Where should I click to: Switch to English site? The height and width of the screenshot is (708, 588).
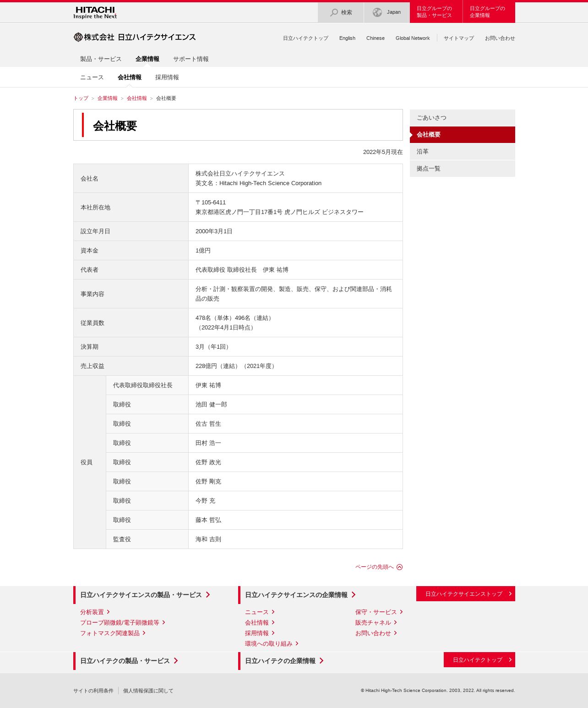347,38
